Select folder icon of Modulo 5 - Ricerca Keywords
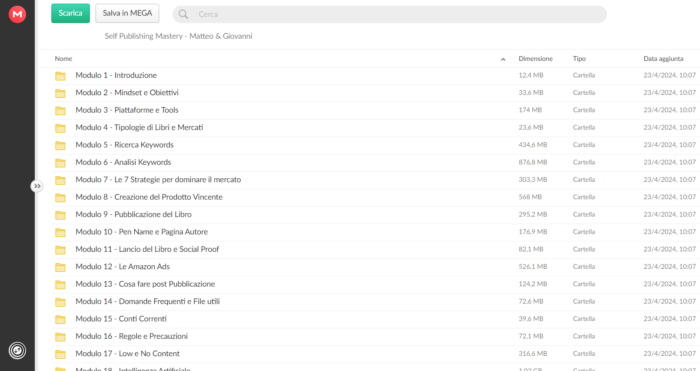 pos(60,146)
